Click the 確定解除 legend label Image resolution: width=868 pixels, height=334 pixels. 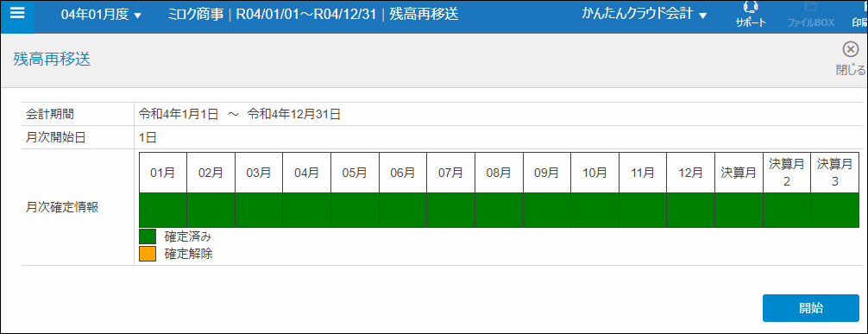(189, 255)
